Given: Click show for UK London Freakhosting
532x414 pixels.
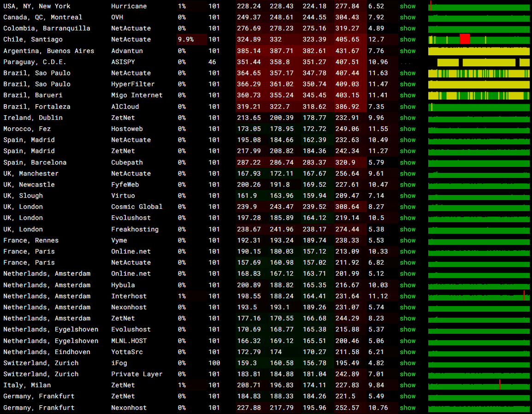Looking at the screenshot, I should pyautogui.click(x=408, y=230).
